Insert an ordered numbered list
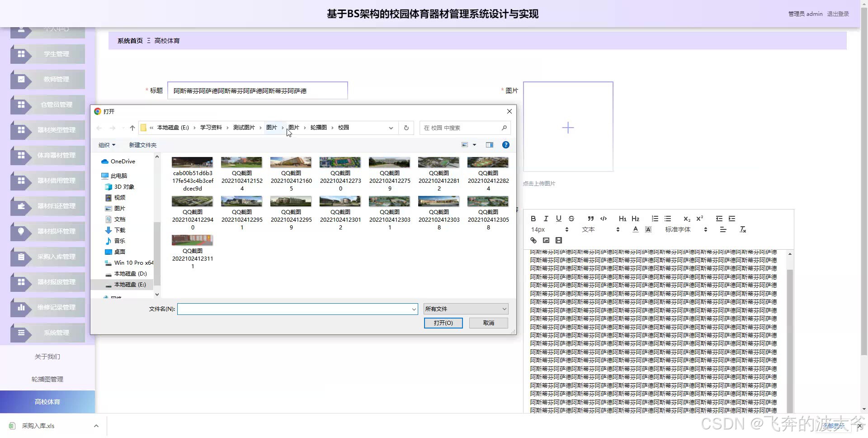The image size is (868, 438). (655, 219)
